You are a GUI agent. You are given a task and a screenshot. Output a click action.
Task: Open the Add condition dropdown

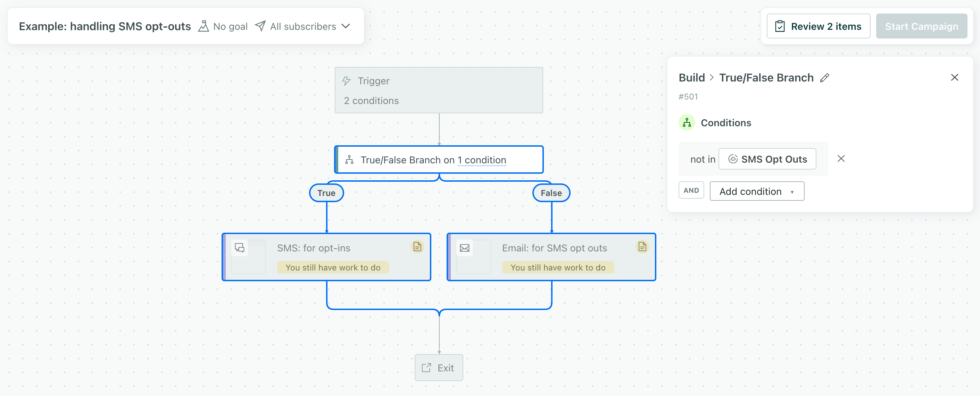(757, 191)
